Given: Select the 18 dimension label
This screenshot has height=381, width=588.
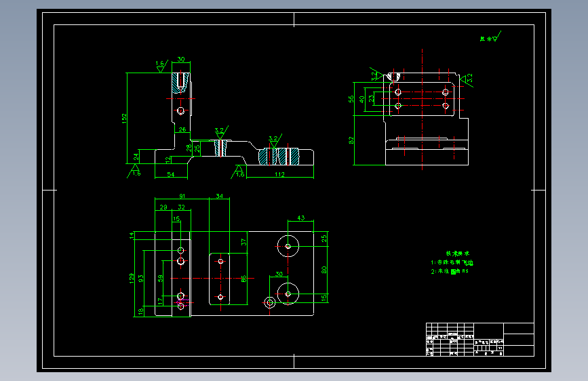Looking at the screenshot, I should [140, 311].
